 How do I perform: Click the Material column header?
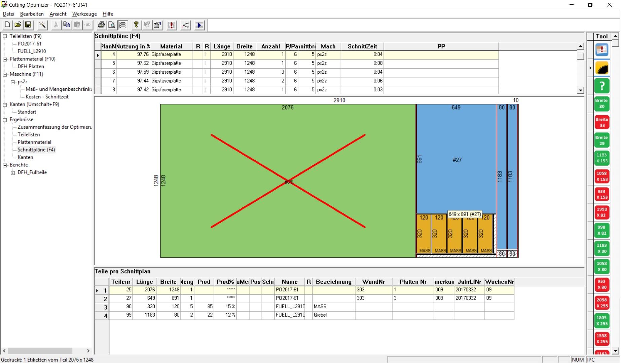171,46
